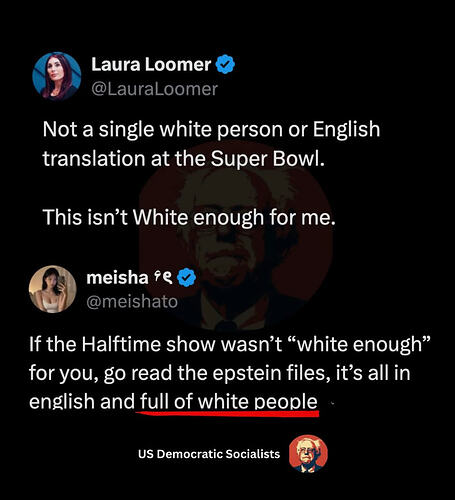
Task: Click the symbol emoji beside meisha's name
Action: click(x=163, y=277)
